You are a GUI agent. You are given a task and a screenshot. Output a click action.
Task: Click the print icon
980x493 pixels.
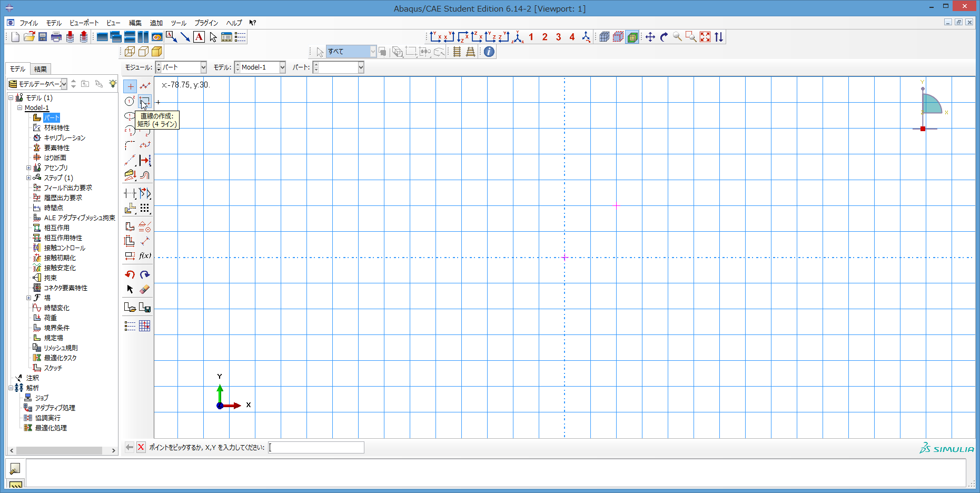coord(56,37)
